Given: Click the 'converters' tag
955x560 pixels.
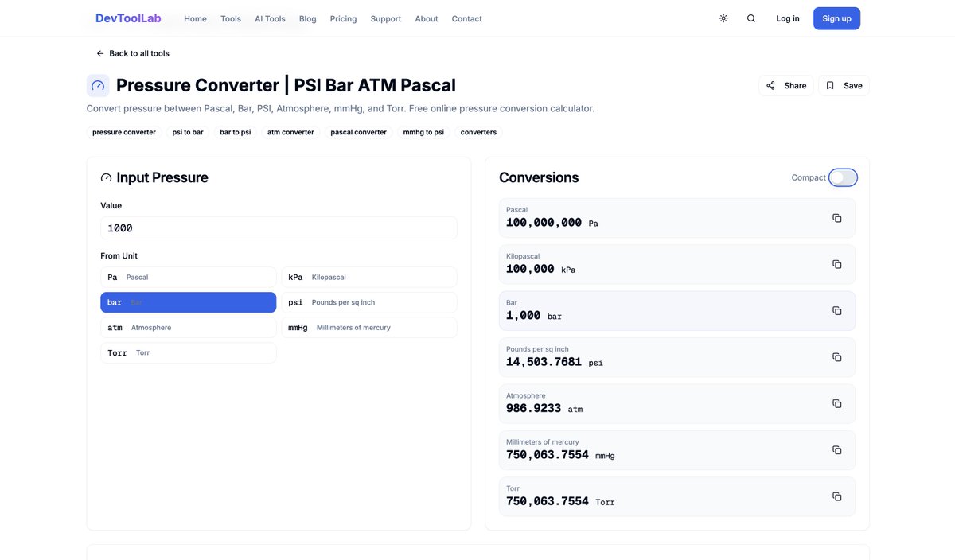Looking at the screenshot, I should point(478,132).
